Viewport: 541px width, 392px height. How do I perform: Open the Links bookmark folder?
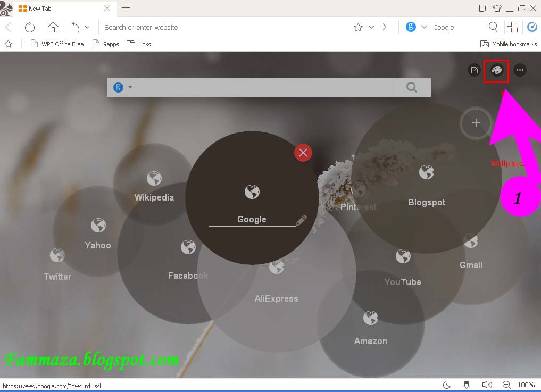point(139,44)
